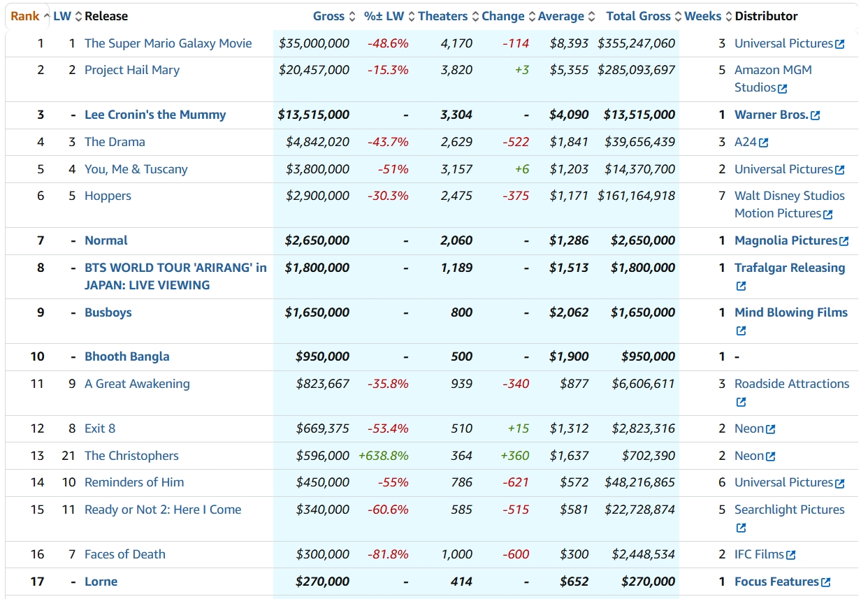This screenshot has height=599, width=868.
Task: Open Project Hail Mary release page
Action: (131, 70)
